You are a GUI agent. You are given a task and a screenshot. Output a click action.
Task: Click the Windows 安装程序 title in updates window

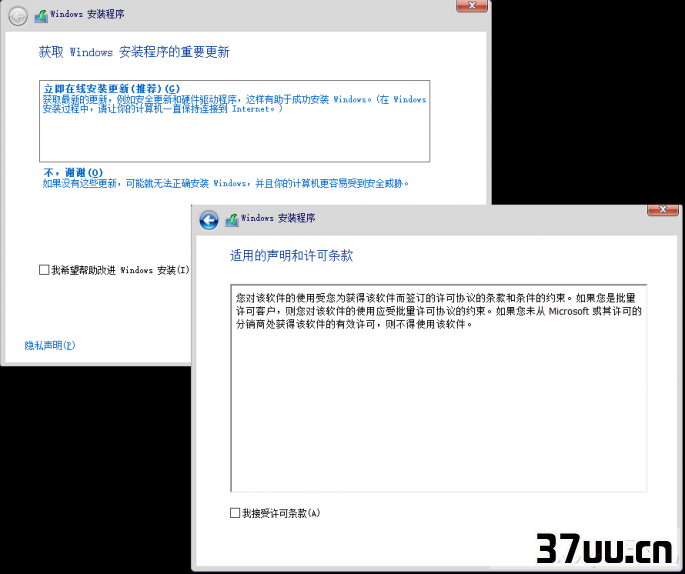pyautogui.click(x=87, y=14)
